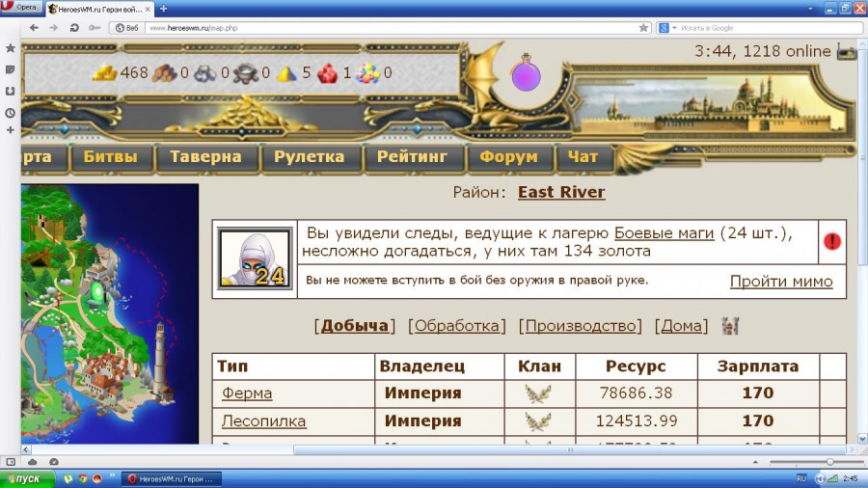Open the Рулетка menu
Viewport: 868px width, 488px height.
[309, 156]
